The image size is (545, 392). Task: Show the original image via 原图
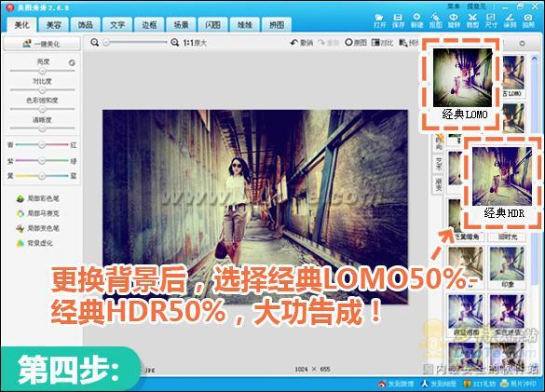tap(356, 43)
